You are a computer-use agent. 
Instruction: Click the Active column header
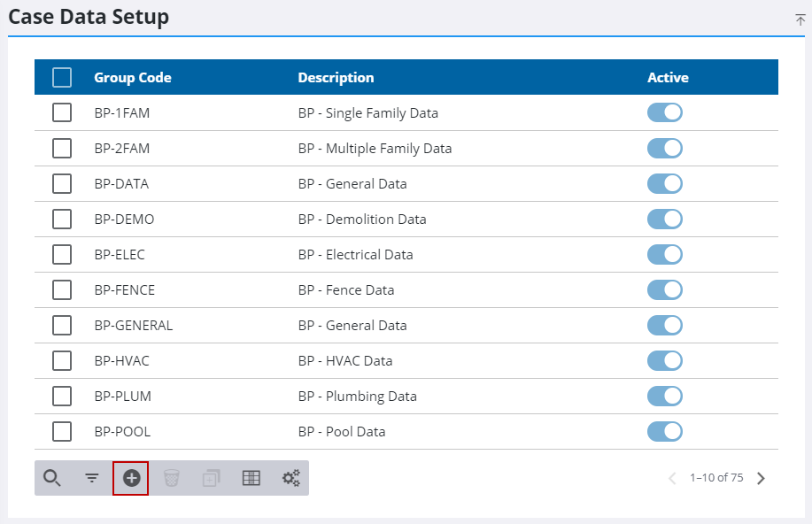pyautogui.click(x=668, y=78)
